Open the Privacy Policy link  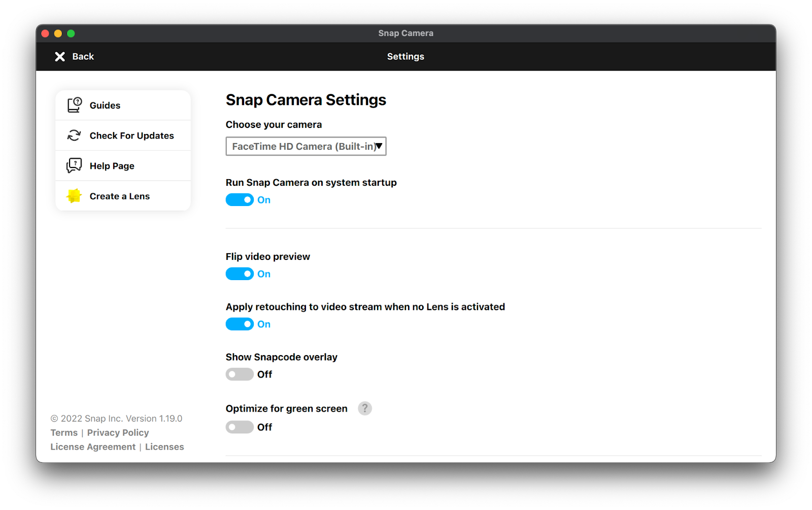click(118, 433)
